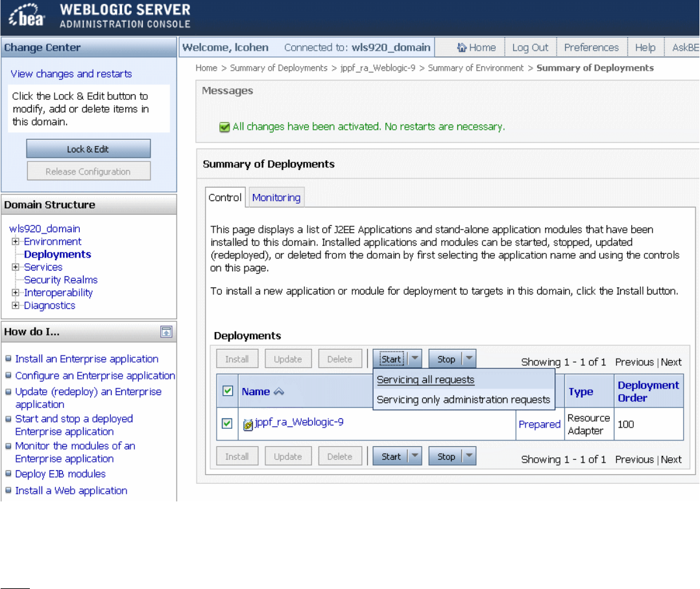Click bottom Next pagination link

(671, 460)
